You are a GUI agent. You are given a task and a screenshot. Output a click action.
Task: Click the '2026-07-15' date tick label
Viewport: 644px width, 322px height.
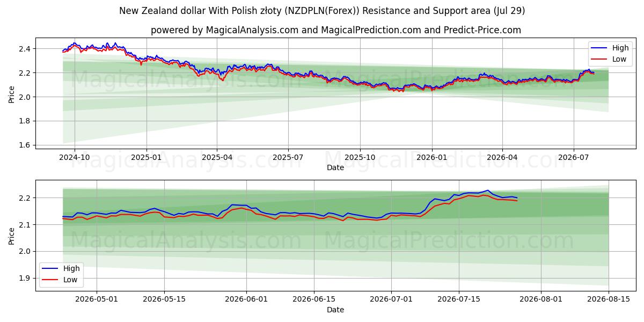coord(459,300)
